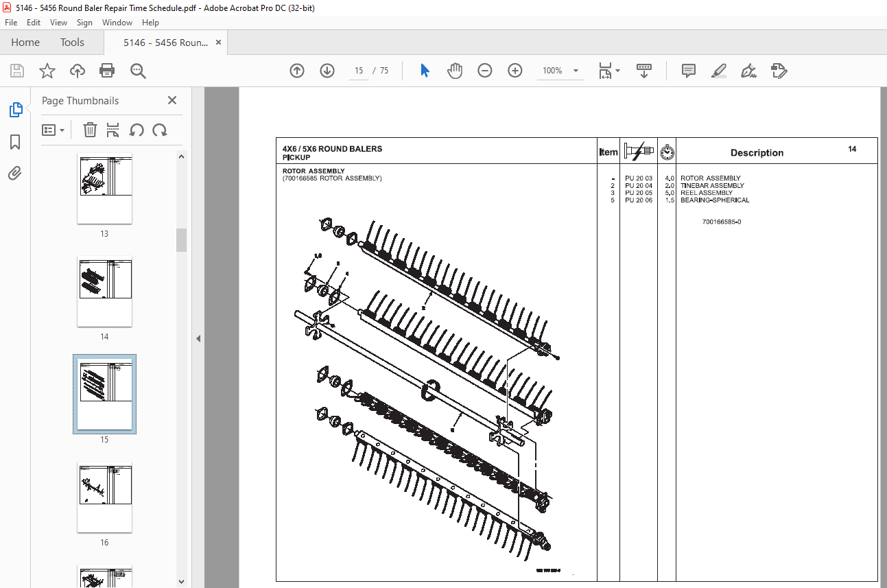Click the page number input field

[x=358, y=71]
